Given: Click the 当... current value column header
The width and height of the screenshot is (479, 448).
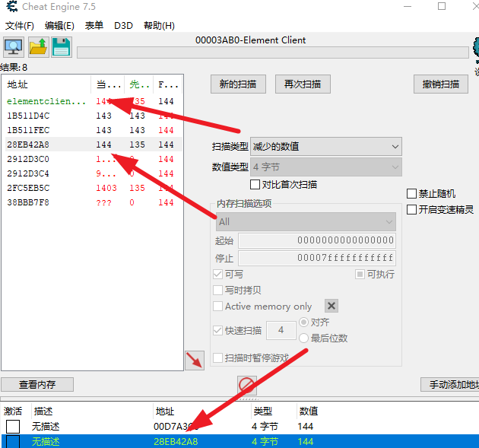Looking at the screenshot, I should coord(108,84).
